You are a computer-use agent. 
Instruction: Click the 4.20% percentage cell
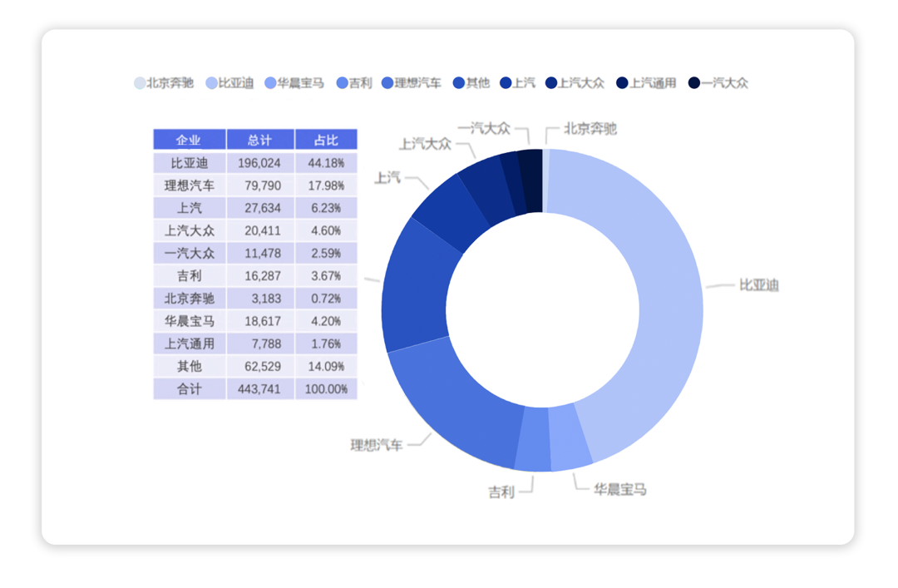coord(326,322)
